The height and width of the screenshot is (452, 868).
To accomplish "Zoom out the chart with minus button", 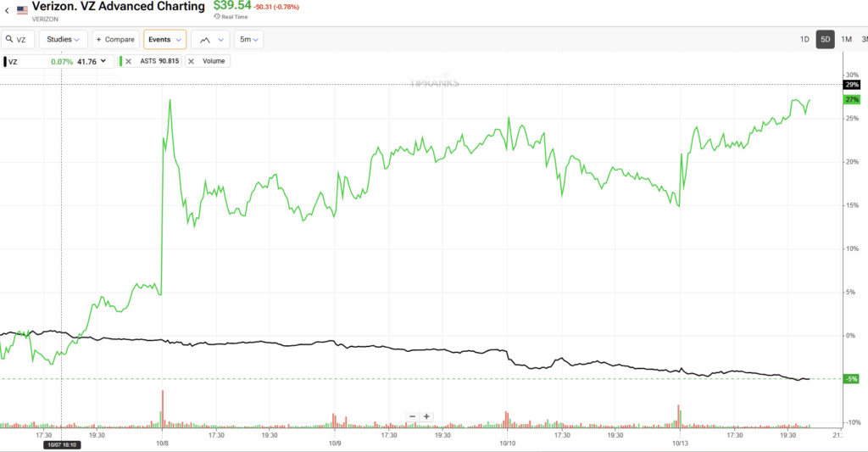I will [x=412, y=416].
